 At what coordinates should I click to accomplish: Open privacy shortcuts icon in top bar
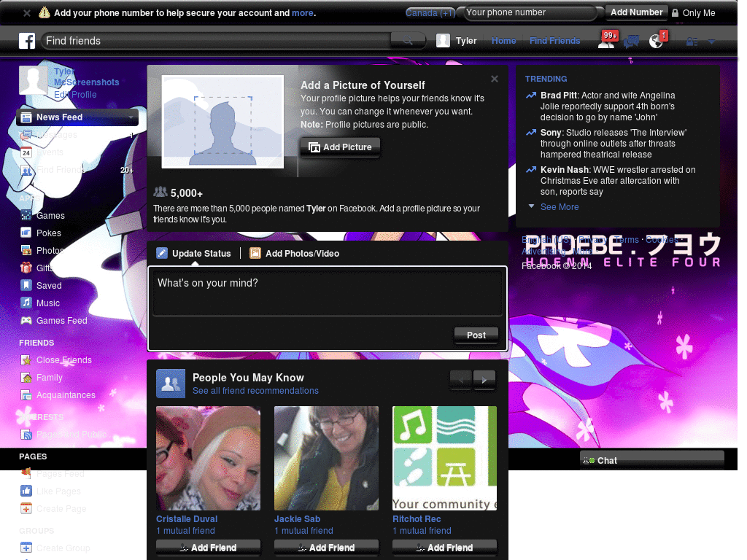click(x=692, y=42)
